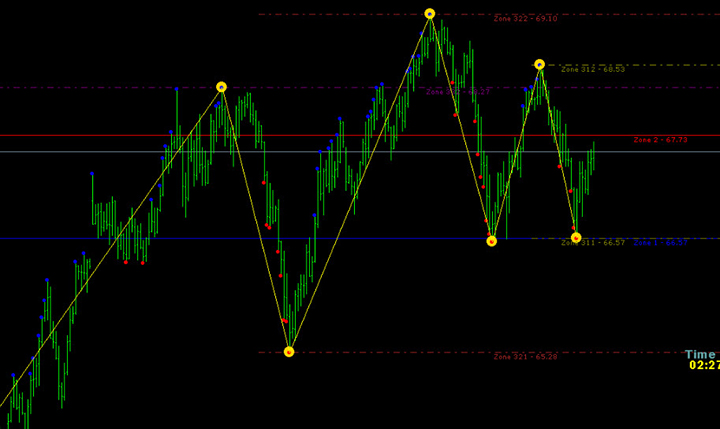The image size is (720, 429).
Task: Click the yellow 02:27 countdown timer
Action: [x=703, y=366]
